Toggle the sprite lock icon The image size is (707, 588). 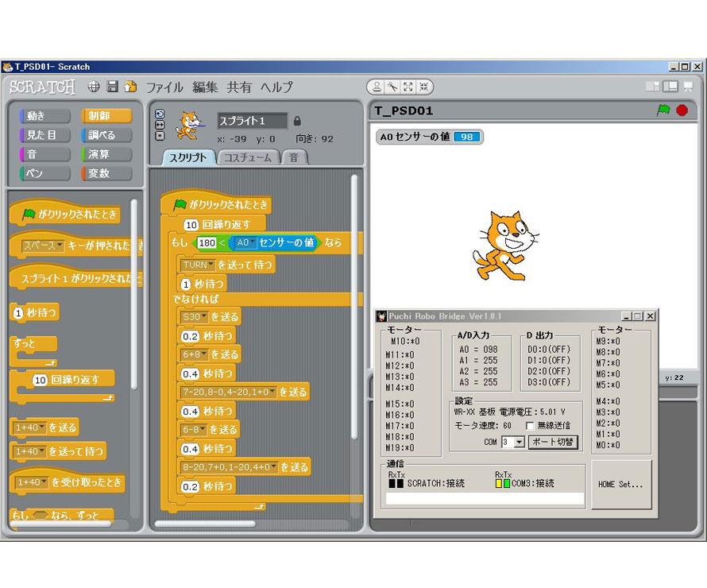(297, 121)
